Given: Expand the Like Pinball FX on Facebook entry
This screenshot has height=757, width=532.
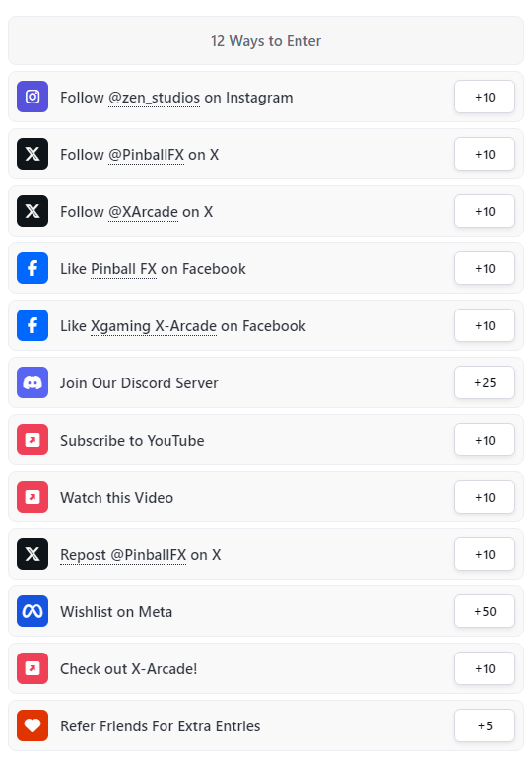Looking at the screenshot, I should point(266,268).
